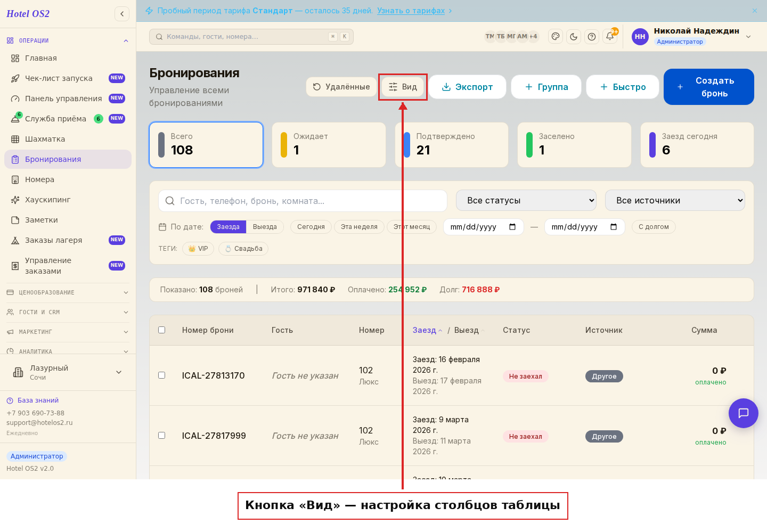Open notifications bell icon
This screenshot has width=767, height=532.
pyautogui.click(x=610, y=37)
